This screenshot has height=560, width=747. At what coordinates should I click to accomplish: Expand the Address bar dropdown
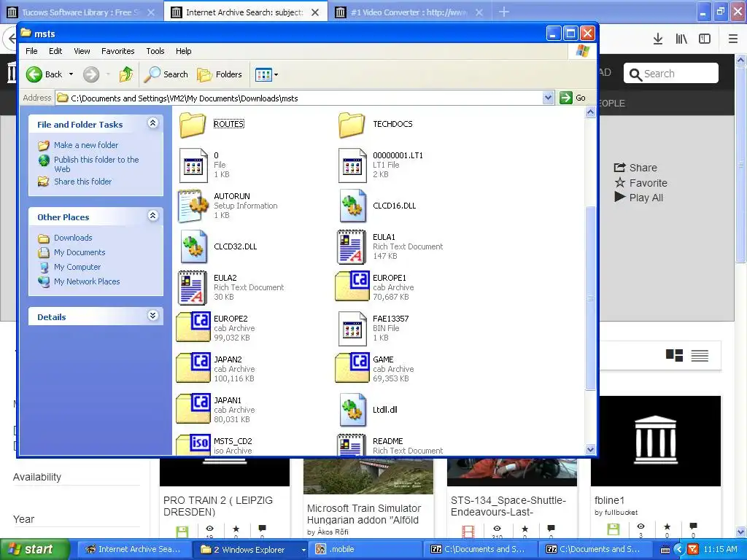[549, 98]
